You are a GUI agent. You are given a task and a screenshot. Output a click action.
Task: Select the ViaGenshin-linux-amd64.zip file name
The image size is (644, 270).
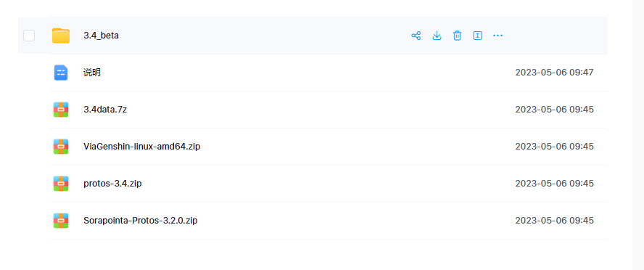pyautogui.click(x=141, y=147)
